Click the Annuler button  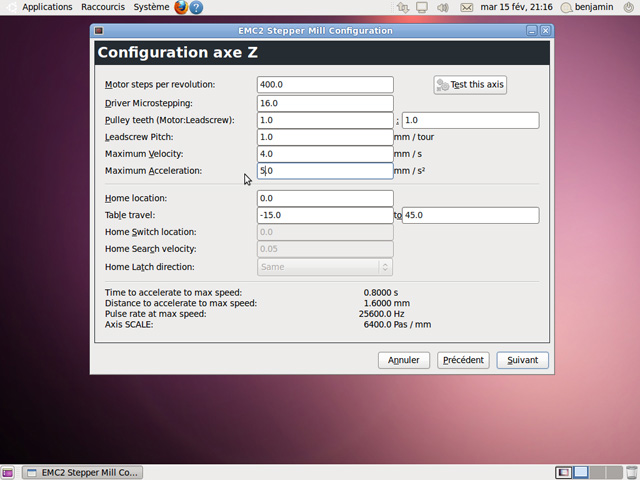[x=404, y=360]
